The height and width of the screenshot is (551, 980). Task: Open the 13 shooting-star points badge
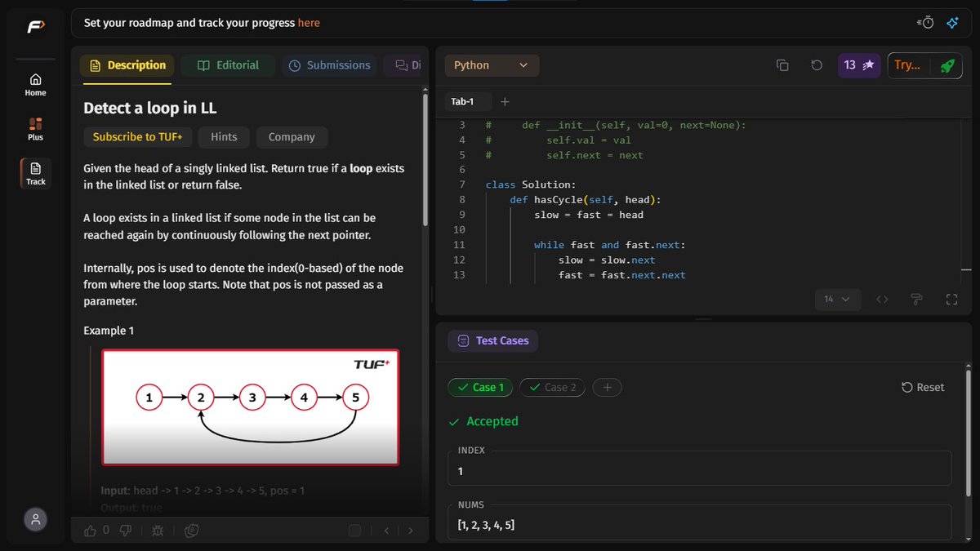point(859,65)
